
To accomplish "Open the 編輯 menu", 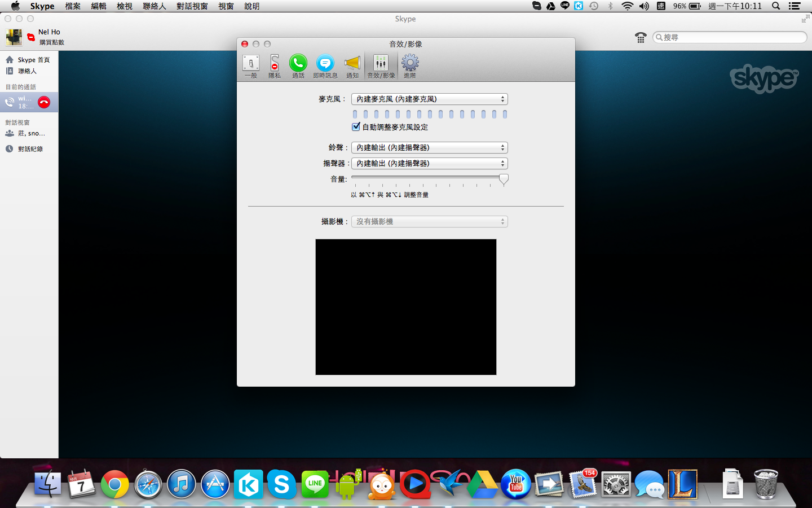I will 99,6.
